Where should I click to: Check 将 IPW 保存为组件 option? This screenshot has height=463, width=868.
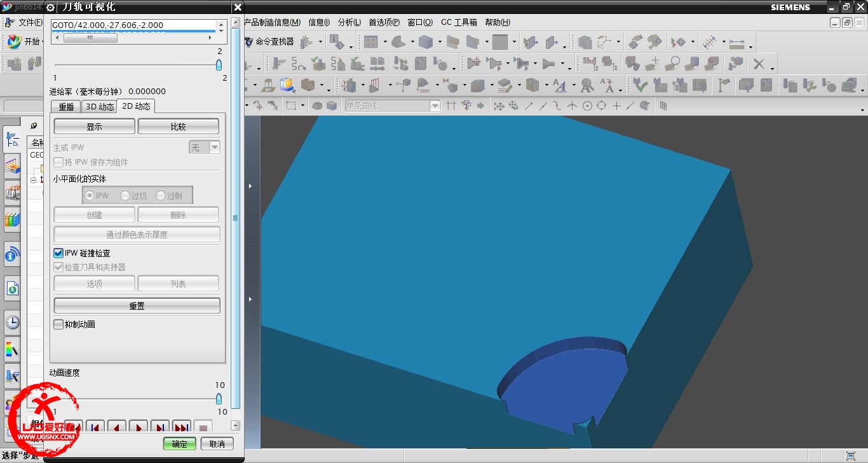click(58, 162)
